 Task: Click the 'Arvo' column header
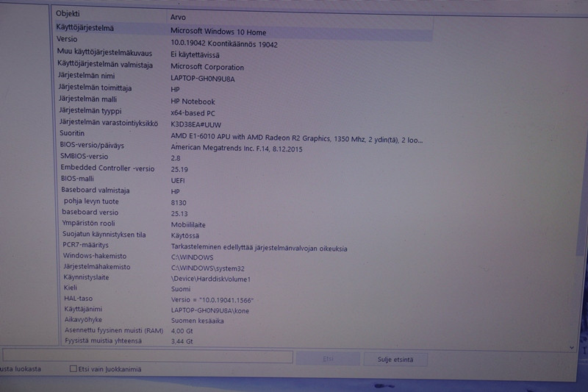click(x=178, y=17)
